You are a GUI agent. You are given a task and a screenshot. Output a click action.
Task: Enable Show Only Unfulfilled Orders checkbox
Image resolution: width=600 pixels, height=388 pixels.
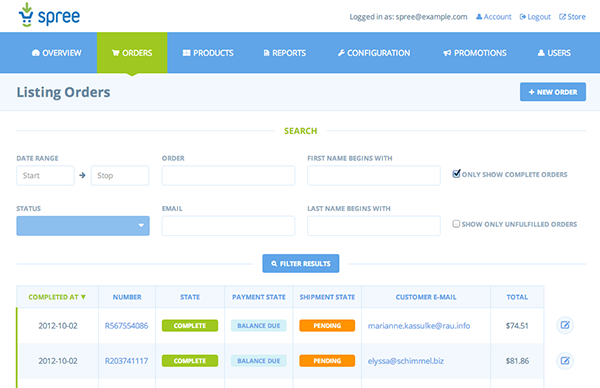pyautogui.click(x=456, y=224)
